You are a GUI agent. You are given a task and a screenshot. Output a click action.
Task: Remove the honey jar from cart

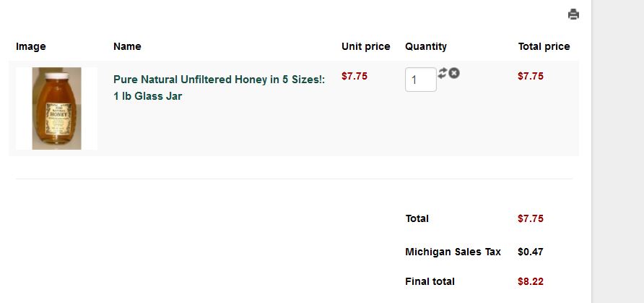454,73
